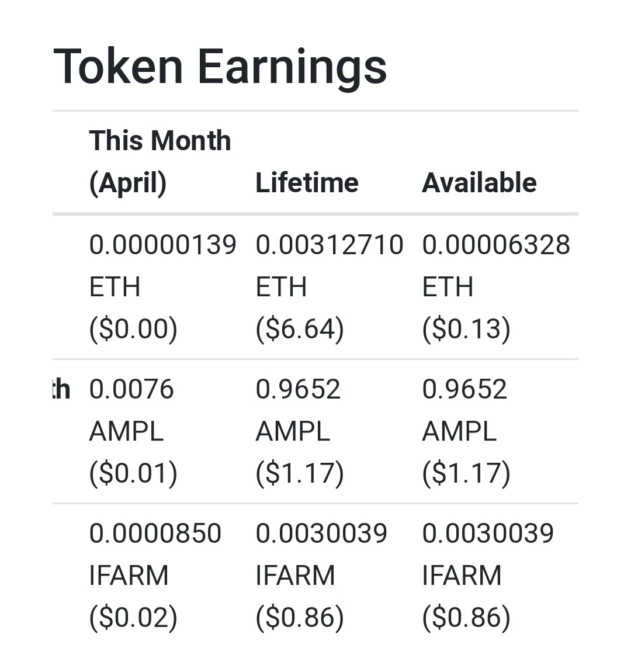
Task: Click the 0.0030039 IFARM lifetime value
Action: (x=321, y=554)
